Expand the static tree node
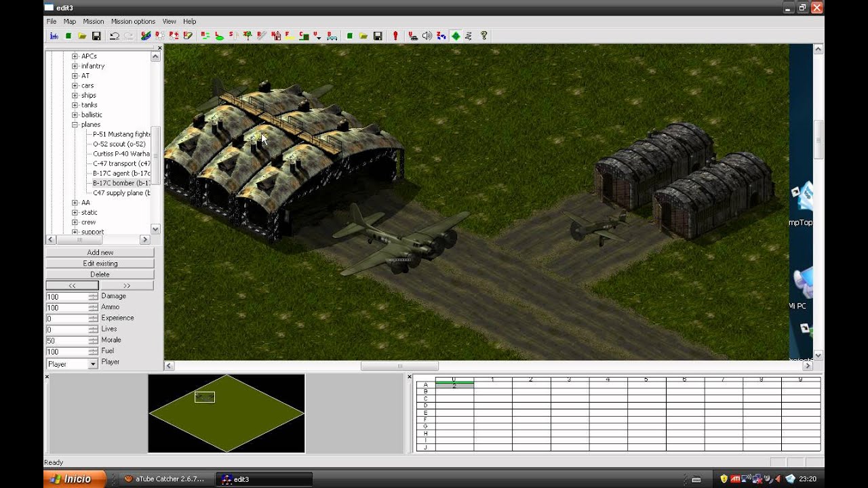The image size is (868, 488). [75, 212]
